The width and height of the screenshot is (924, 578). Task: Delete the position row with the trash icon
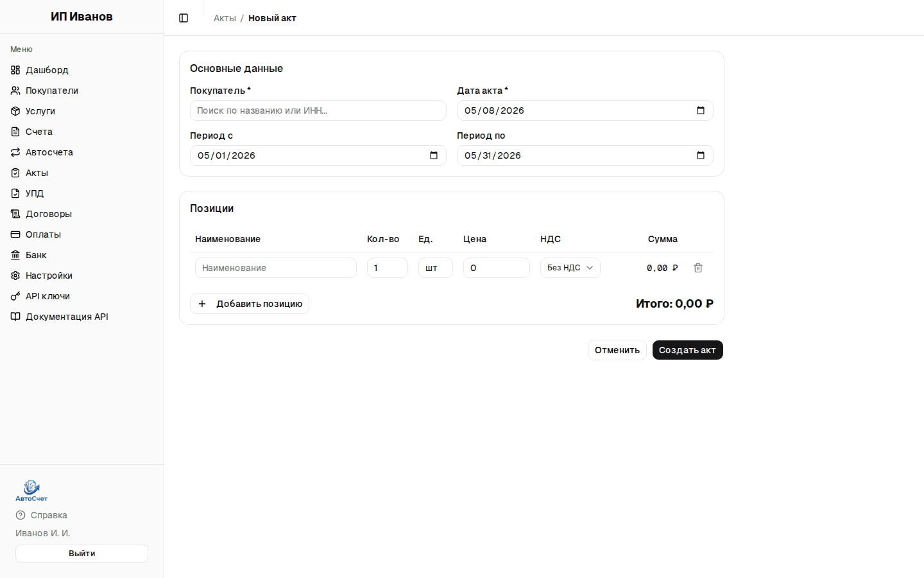click(698, 268)
